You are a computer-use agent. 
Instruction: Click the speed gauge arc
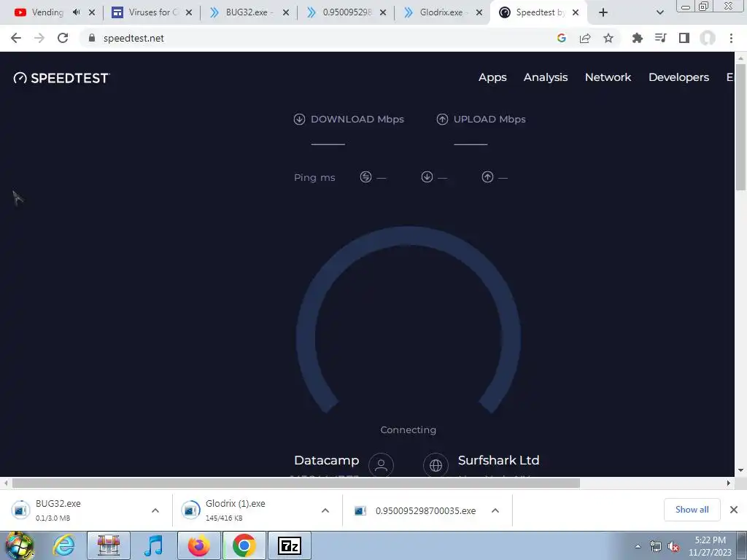click(409, 319)
